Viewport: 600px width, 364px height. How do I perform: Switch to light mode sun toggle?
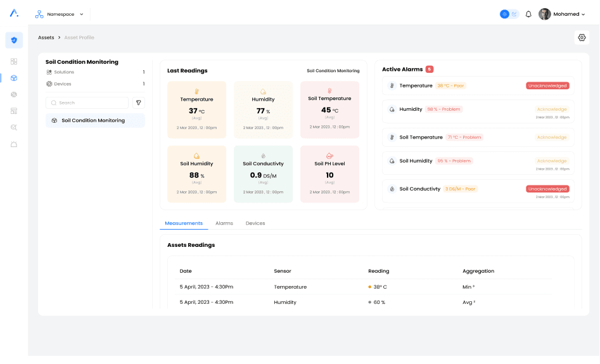504,14
